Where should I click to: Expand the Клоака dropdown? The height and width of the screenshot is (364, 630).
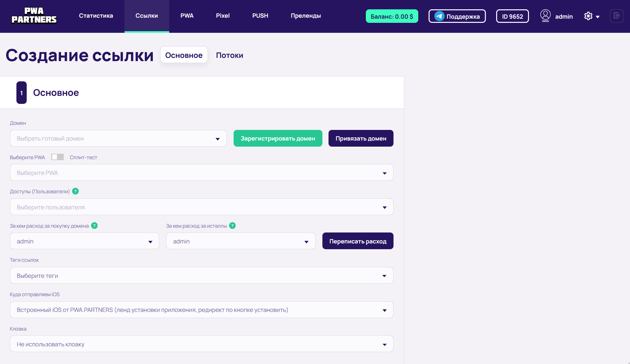201,344
